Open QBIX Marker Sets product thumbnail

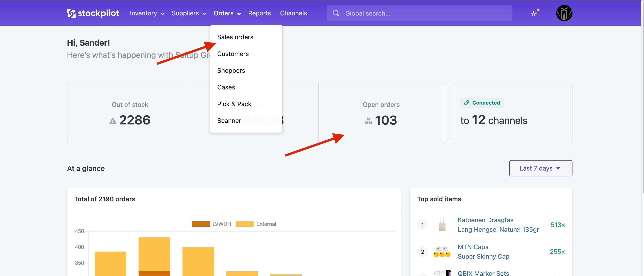coord(442,273)
